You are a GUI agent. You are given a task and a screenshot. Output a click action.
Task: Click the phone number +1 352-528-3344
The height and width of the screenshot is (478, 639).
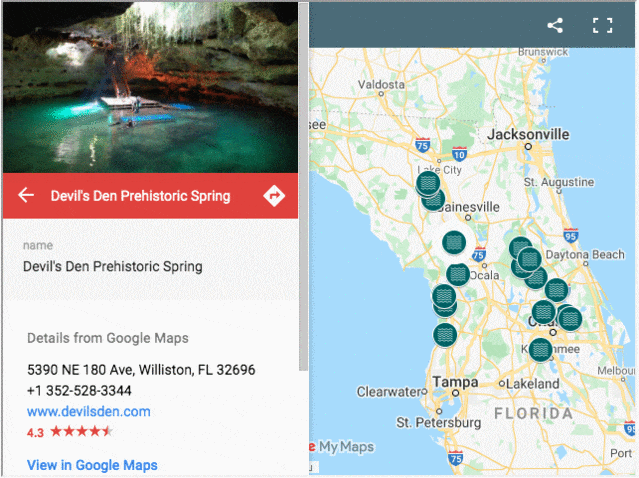click(x=79, y=390)
